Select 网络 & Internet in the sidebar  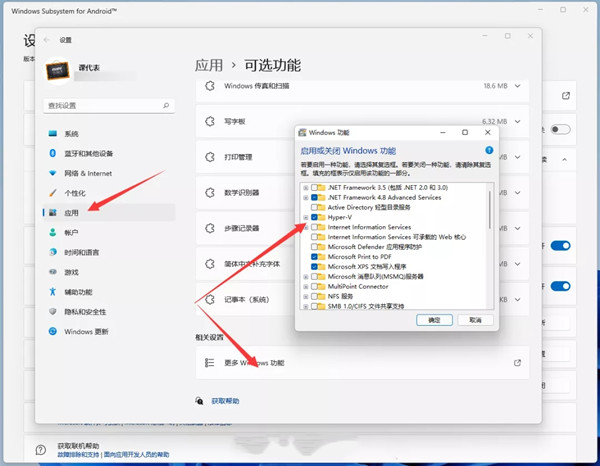(x=109, y=173)
